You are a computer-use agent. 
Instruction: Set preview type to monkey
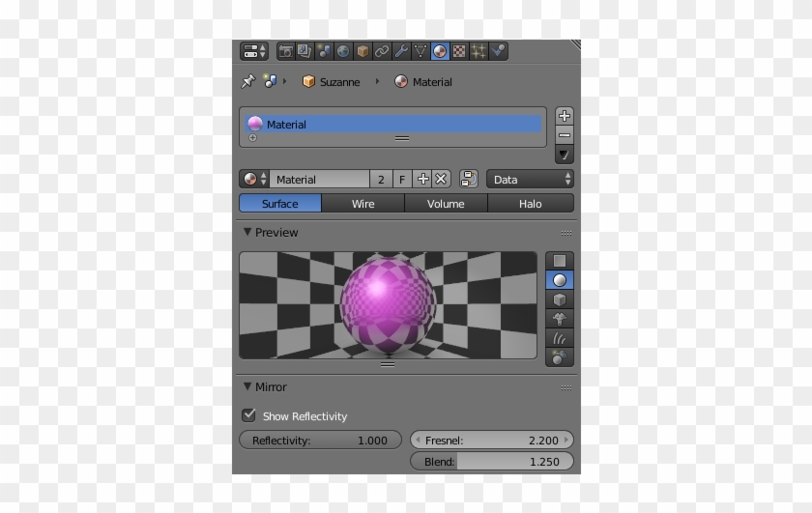click(x=560, y=319)
